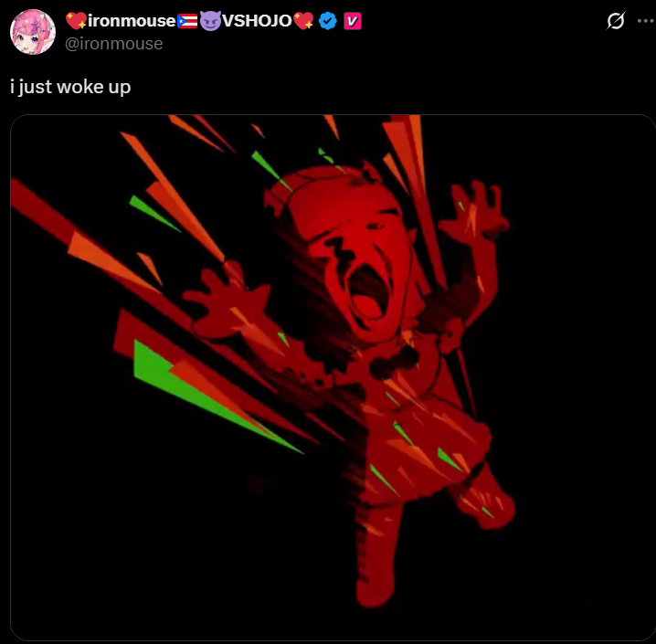Viewport: 656px width, 644px height.
Task: Click the tweet text "i just woke up"
Action: [70, 87]
